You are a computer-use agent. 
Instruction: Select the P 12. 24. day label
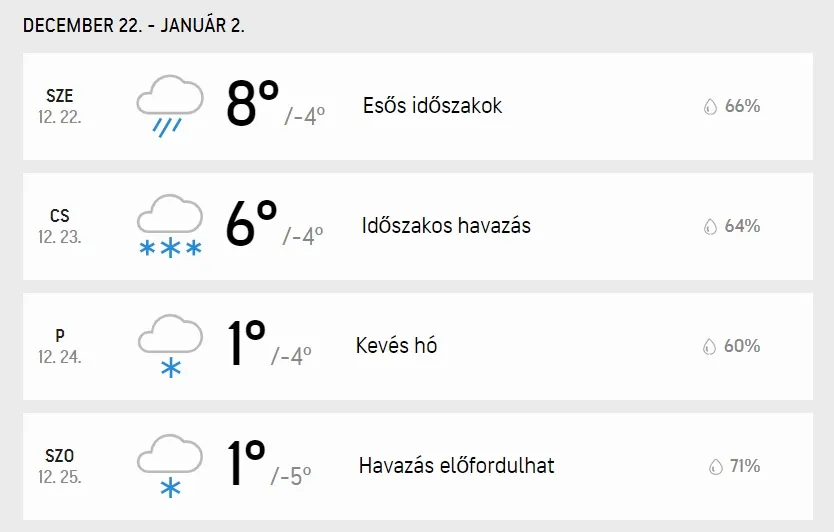point(60,346)
